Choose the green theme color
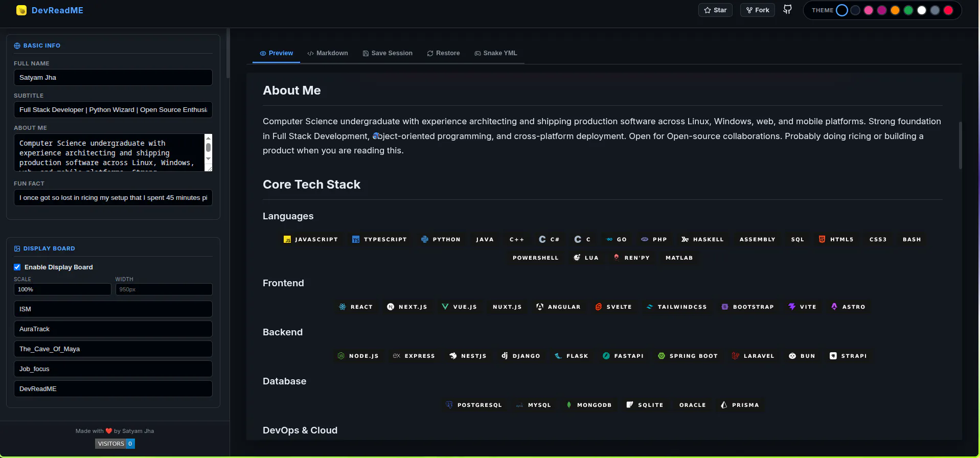Image resolution: width=980 pixels, height=458 pixels. [908, 10]
